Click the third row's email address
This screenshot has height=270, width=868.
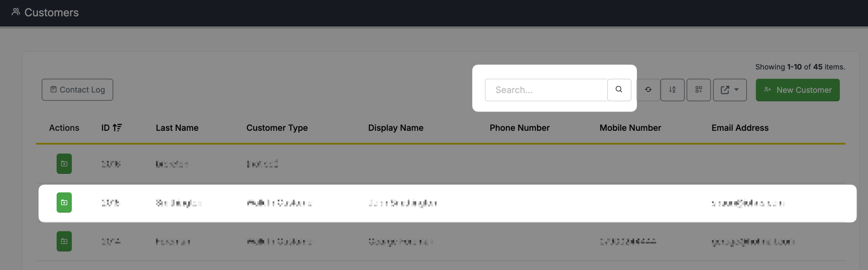pos(752,242)
